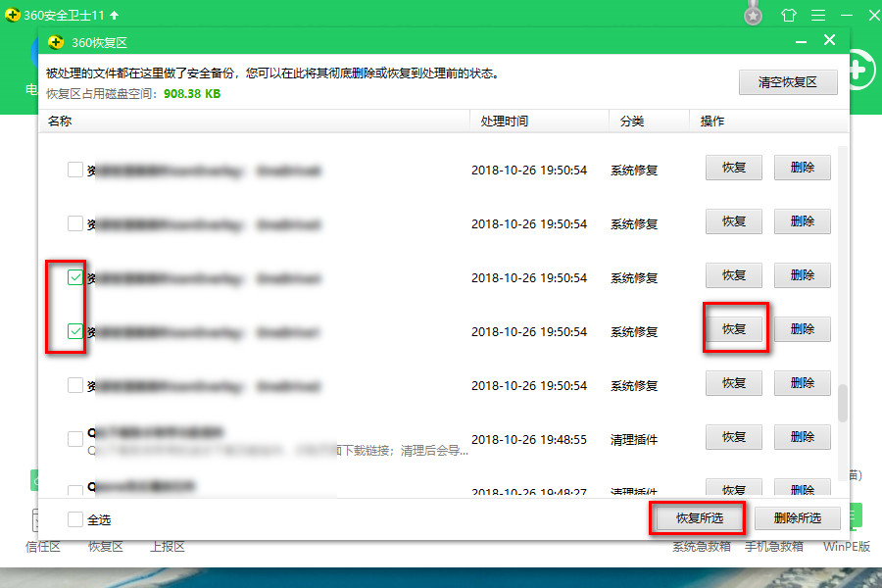The width and height of the screenshot is (882, 588).
Task: Click 恢复 on the highlighted fourth row
Action: click(x=733, y=329)
